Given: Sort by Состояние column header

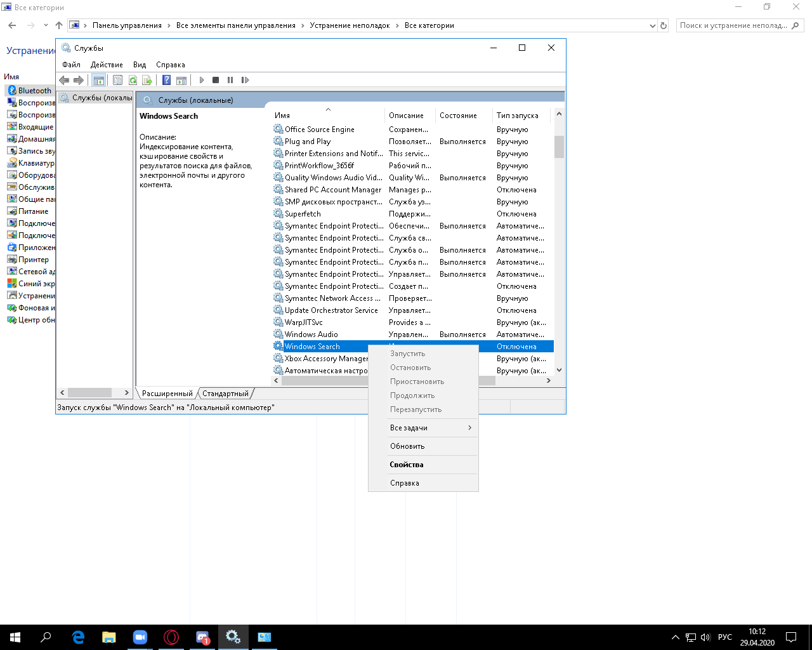Looking at the screenshot, I should click(x=464, y=116).
